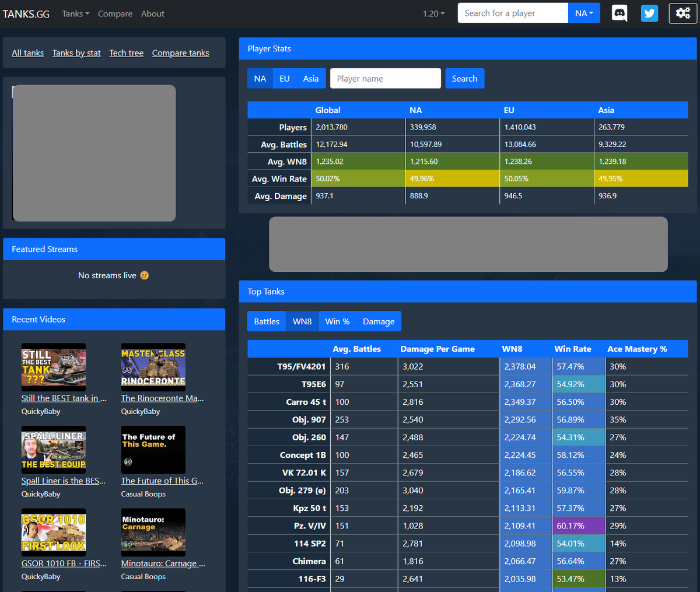This screenshot has height=592, width=700.
Task: Click the Obj. 260 tank name
Action: pos(309,437)
